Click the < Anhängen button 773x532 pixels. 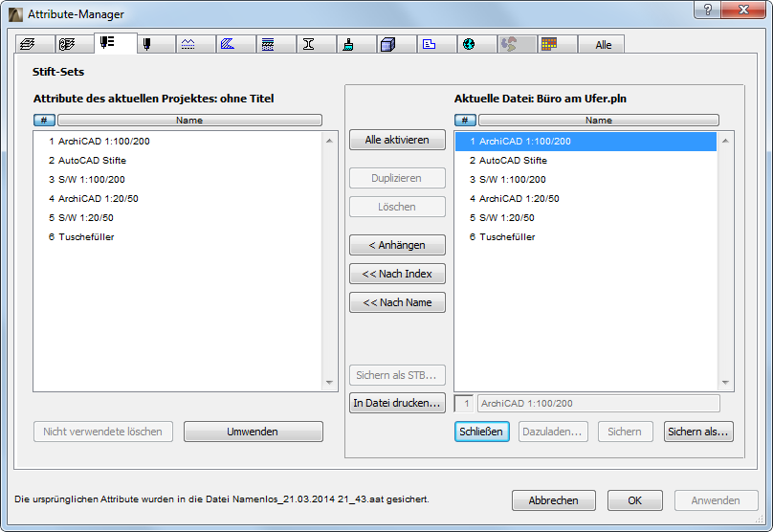tap(397, 245)
